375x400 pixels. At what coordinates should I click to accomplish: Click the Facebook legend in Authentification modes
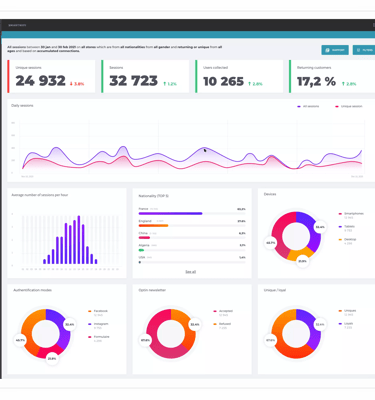(98, 311)
